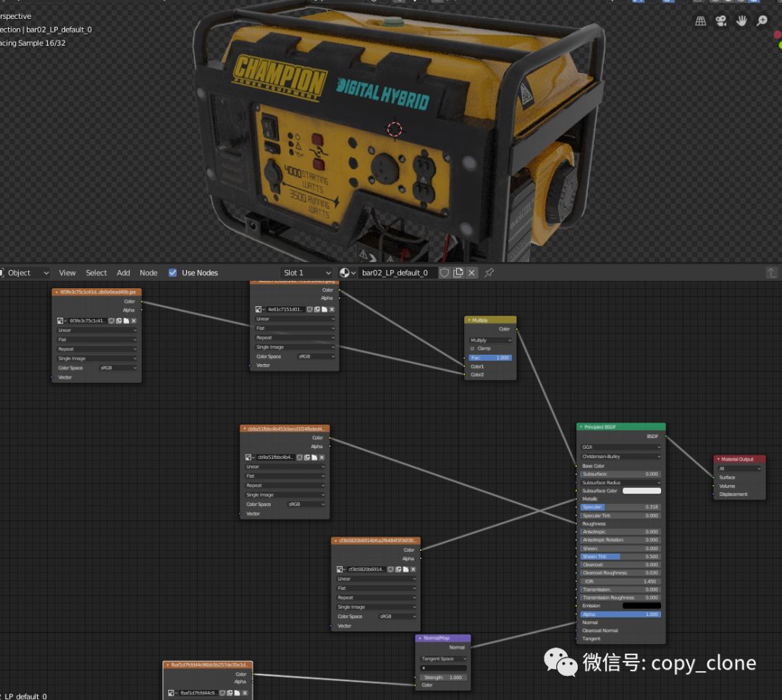This screenshot has height=700, width=782.
Task: Open Christensen-Burley subsurface method dropdown
Action: pyautogui.click(x=621, y=456)
